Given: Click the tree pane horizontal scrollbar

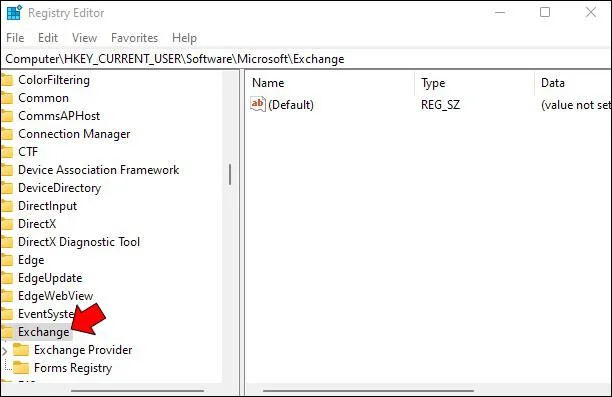Looking at the screenshot, I should click(x=137, y=390).
